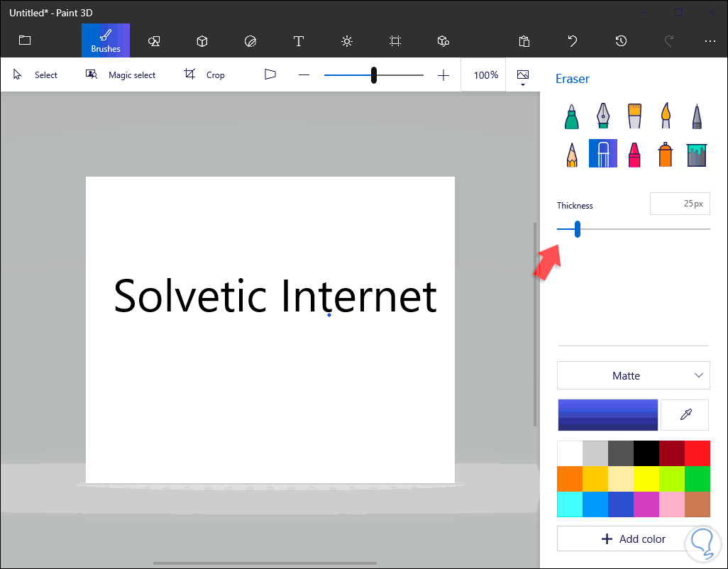The height and width of the screenshot is (569, 728).
Task: Click the Magic select button
Action: (121, 74)
